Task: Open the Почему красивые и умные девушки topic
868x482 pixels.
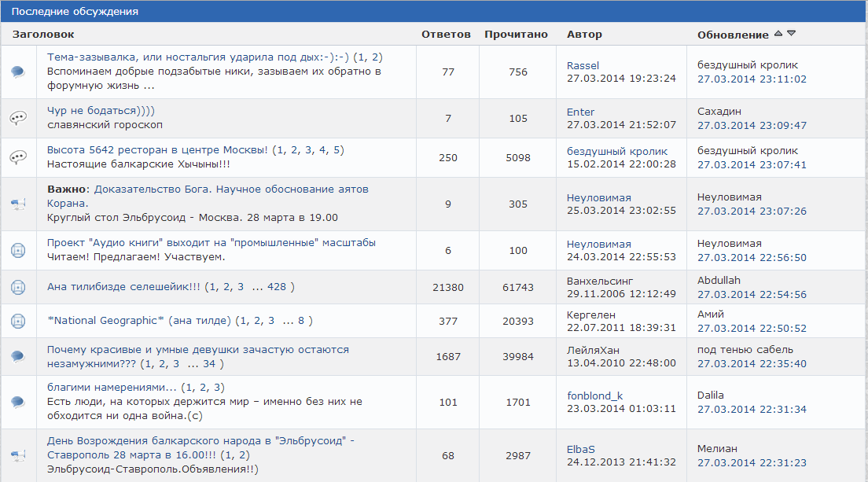Action: click(x=197, y=349)
